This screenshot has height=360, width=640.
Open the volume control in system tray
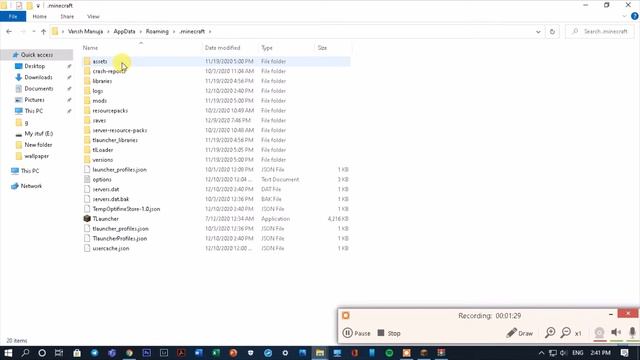tap(563, 353)
